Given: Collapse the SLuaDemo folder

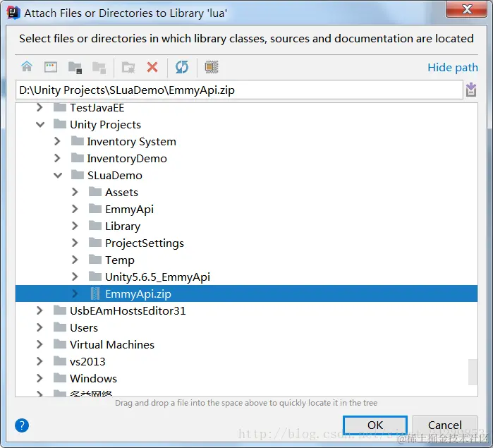Looking at the screenshot, I should point(58,175).
